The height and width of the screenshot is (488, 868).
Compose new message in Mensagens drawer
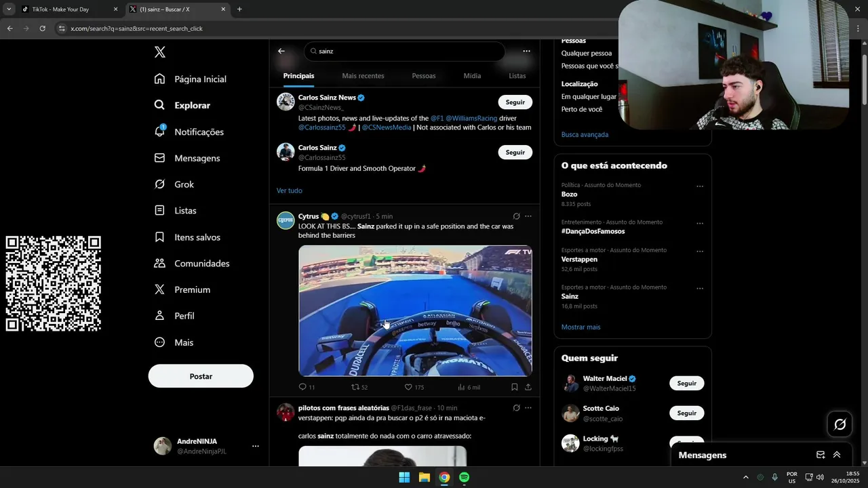click(821, 455)
